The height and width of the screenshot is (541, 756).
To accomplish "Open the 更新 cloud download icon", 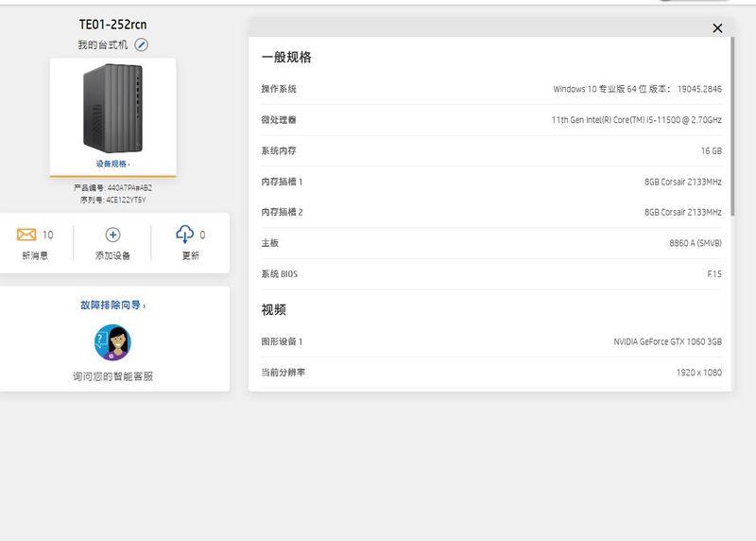I will point(185,235).
